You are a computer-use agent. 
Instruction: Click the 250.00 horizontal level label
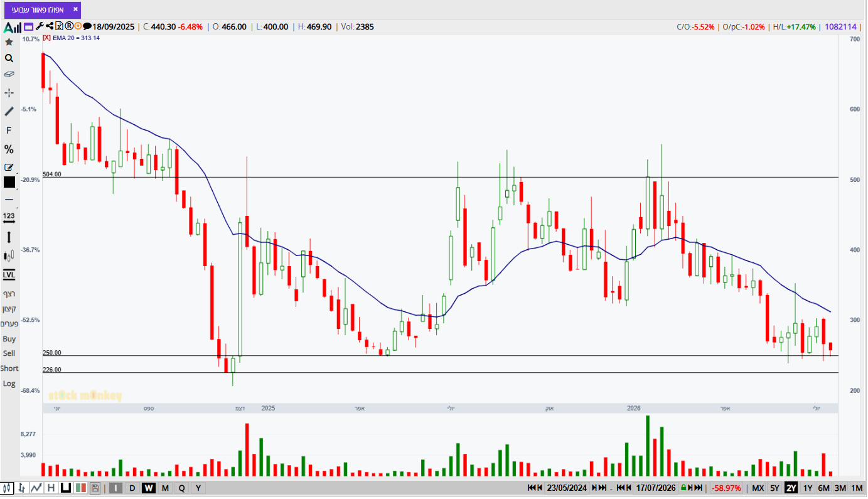51,353
